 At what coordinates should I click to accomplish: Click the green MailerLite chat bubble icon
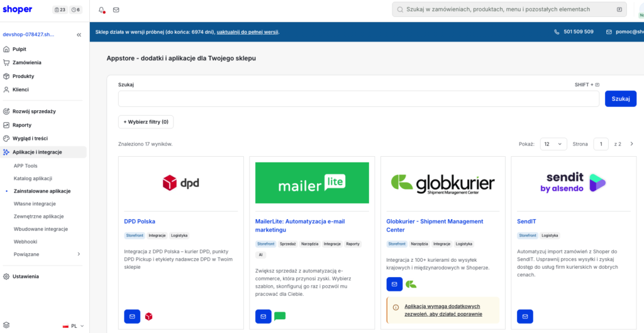coord(280,316)
